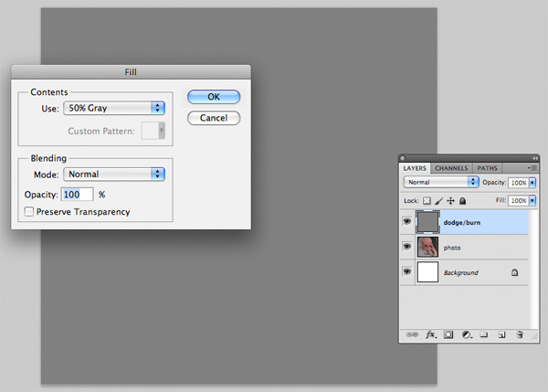This screenshot has width=548, height=392.
Task: Cancel the Fill dialog
Action: (x=214, y=118)
